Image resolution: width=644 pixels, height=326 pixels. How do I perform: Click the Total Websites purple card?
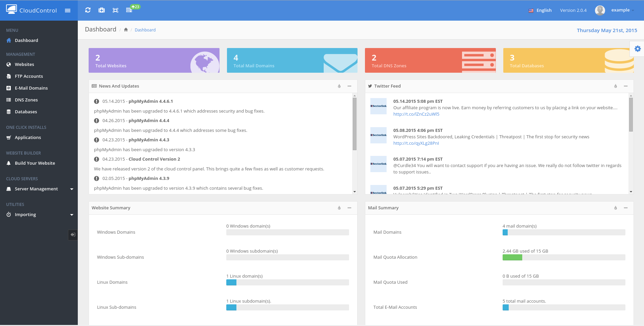tap(154, 60)
